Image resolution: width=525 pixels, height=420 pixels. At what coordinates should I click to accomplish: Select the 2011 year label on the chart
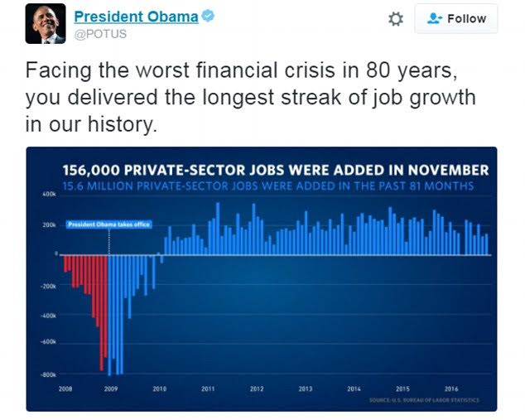208,388
